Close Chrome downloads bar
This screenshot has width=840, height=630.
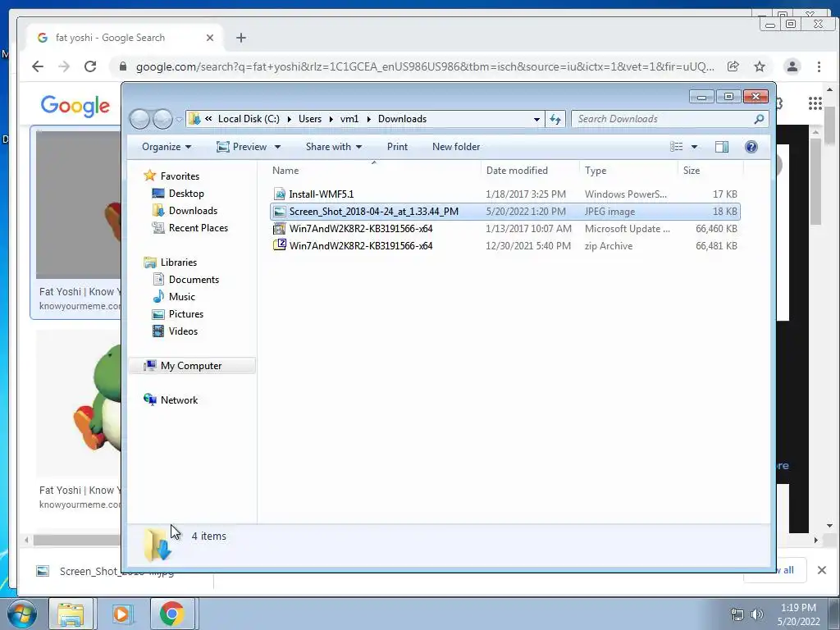click(x=821, y=570)
